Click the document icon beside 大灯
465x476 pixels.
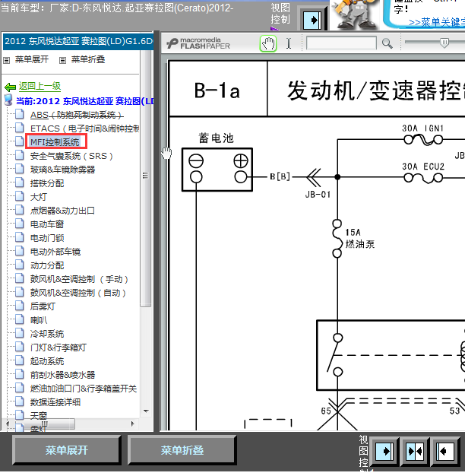[20, 196]
